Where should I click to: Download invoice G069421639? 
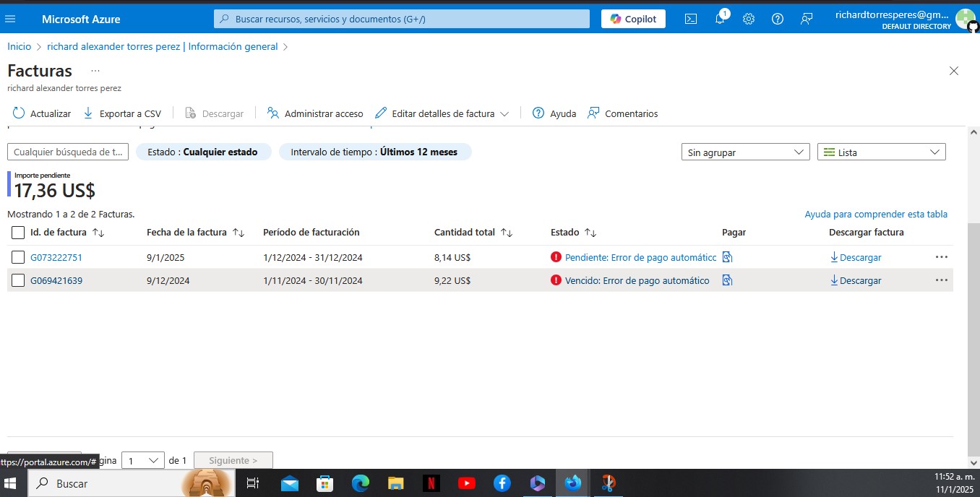coord(856,280)
